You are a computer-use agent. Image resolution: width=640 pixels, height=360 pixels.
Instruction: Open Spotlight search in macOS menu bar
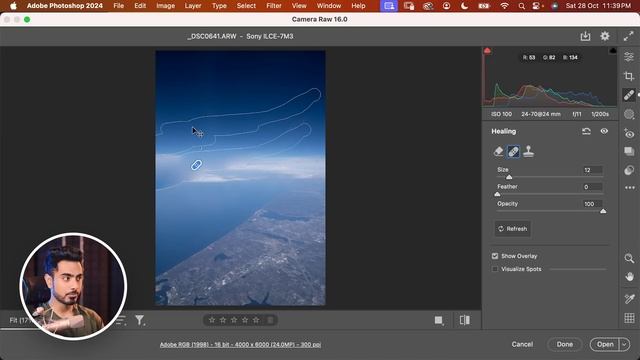[522, 6]
